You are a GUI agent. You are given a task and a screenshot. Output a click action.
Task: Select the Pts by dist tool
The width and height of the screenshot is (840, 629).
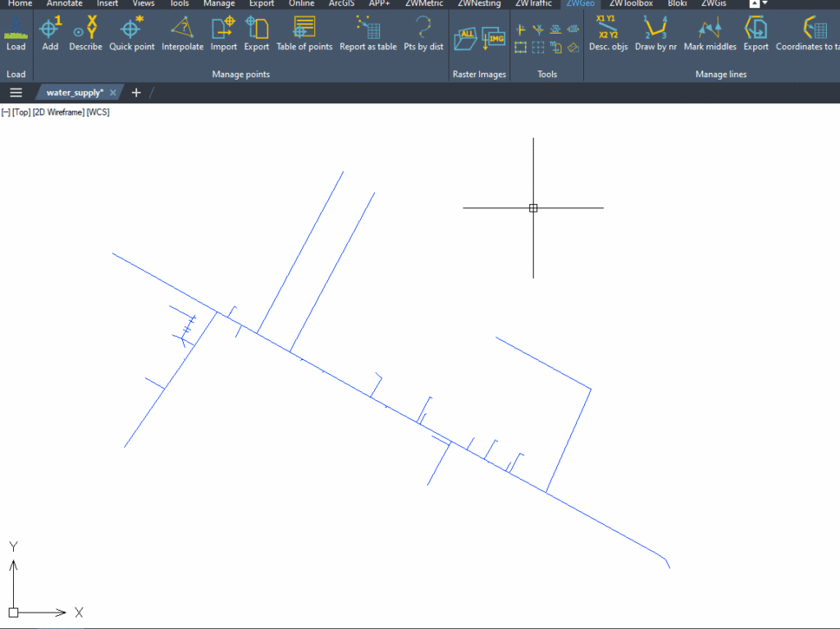(x=423, y=34)
